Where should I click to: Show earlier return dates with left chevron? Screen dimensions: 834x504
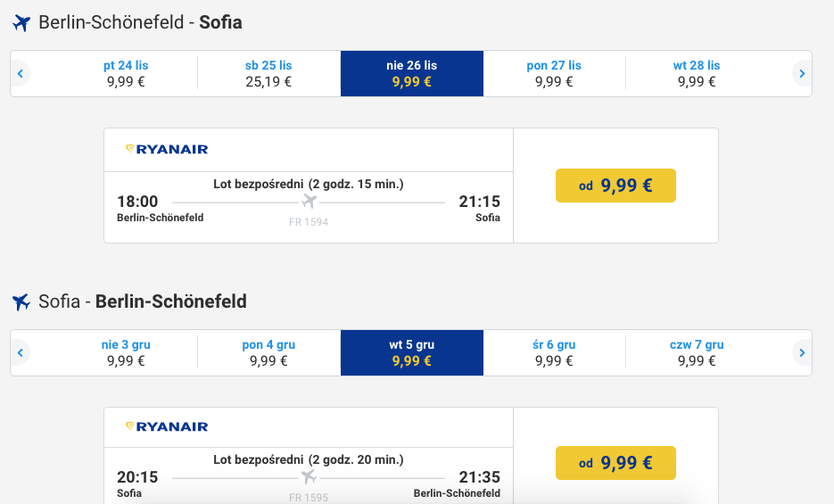coord(21,353)
